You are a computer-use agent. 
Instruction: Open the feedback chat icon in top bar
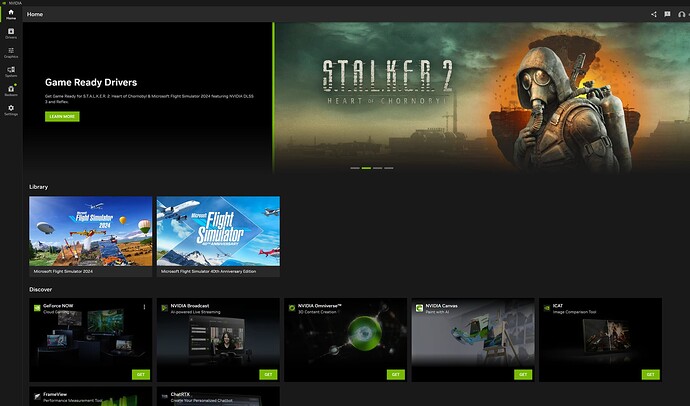point(668,14)
